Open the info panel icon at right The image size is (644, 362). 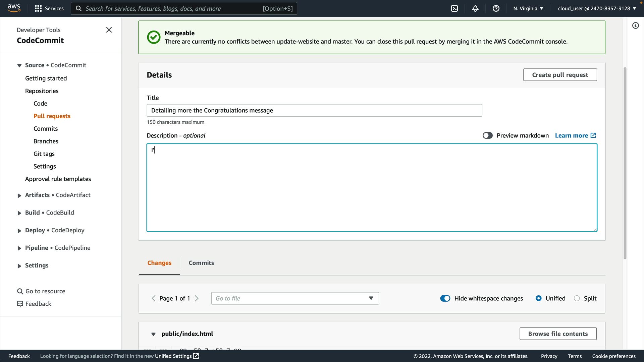(635, 25)
